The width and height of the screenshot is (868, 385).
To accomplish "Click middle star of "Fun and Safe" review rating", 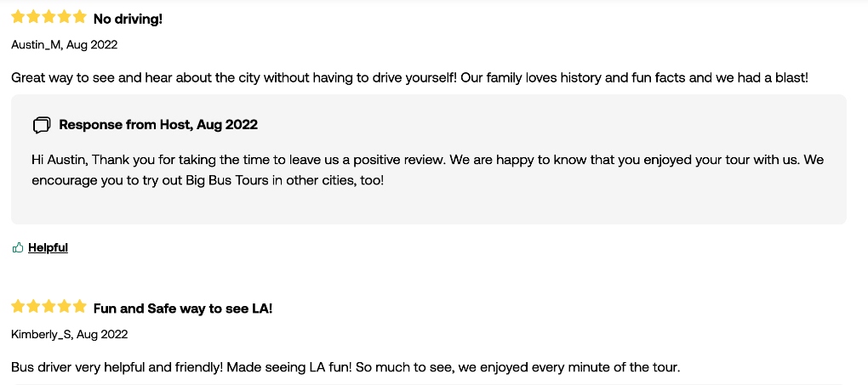I will click(49, 307).
